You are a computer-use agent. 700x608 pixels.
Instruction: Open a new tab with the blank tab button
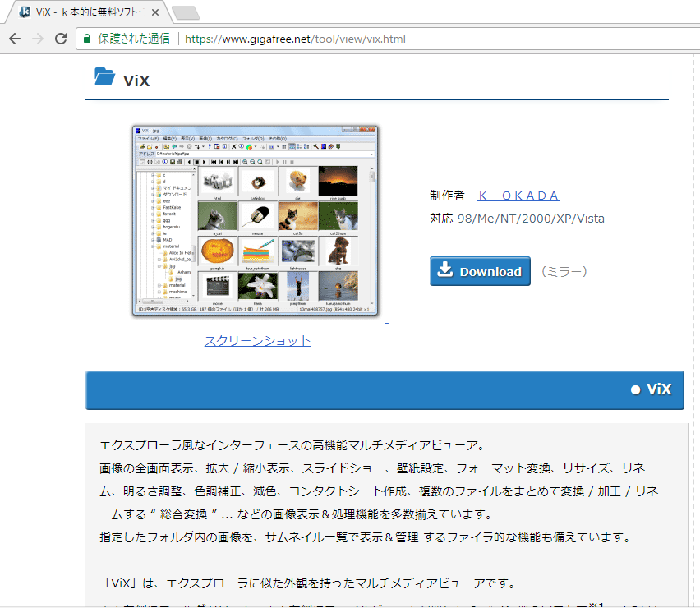click(186, 13)
